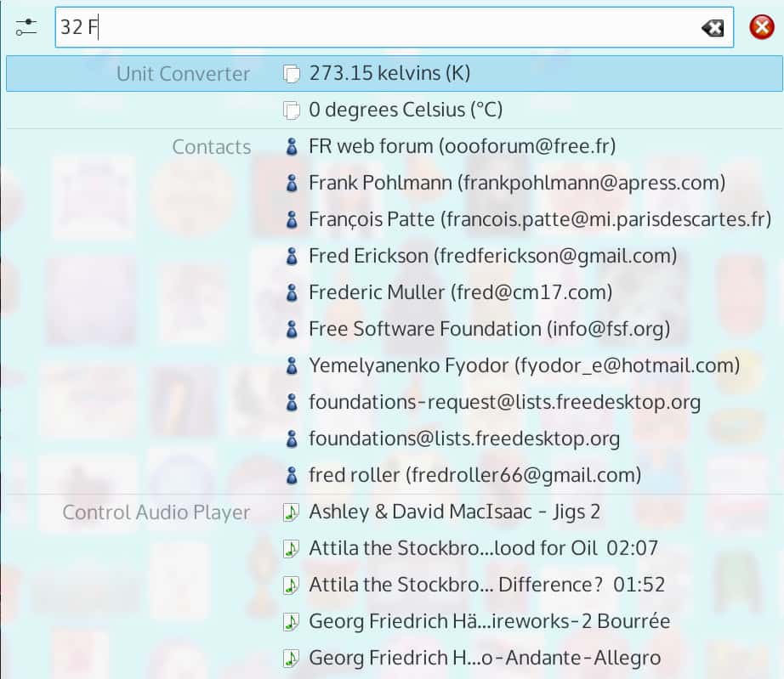Contact icon next to Fred Erickson

292,257
